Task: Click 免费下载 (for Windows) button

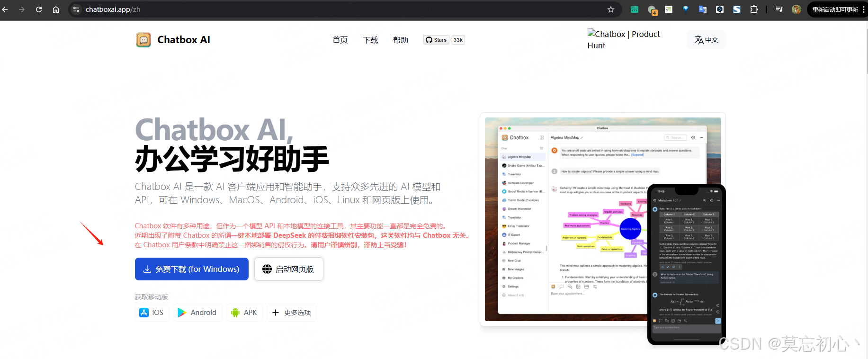Action: coord(192,269)
